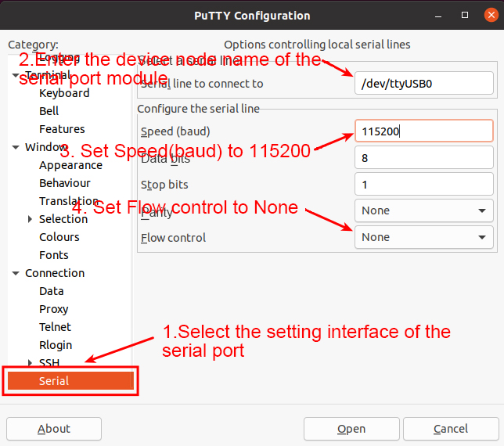The image size is (504, 446).
Task: Click the Stop bits field
Action: pos(424,185)
